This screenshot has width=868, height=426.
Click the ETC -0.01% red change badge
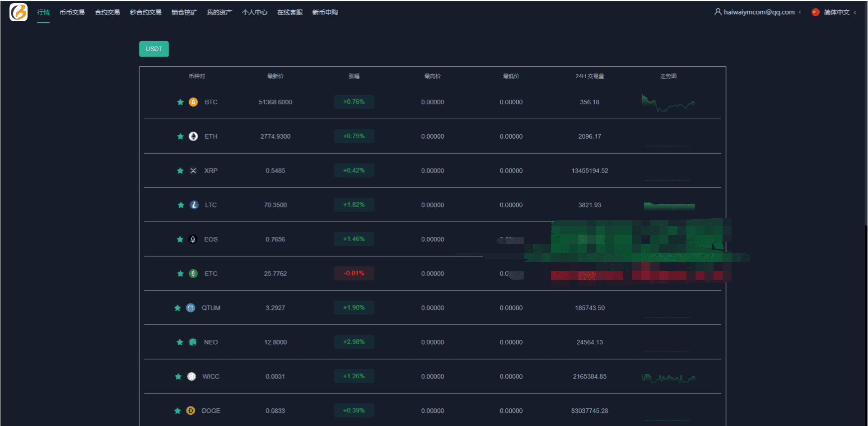[354, 273]
